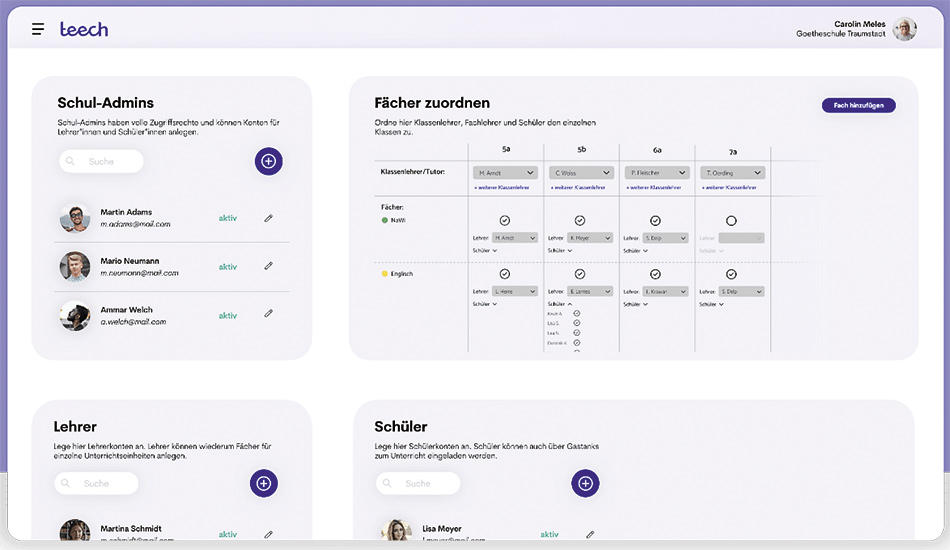Add a new Schüler with plus button
This screenshot has width=950, height=550.
point(585,483)
